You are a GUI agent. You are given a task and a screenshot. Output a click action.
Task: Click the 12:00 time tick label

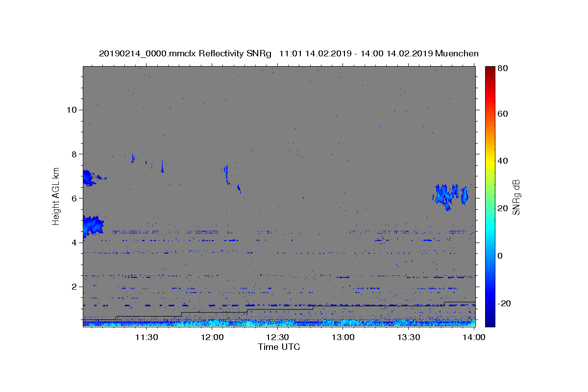click(212, 337)
